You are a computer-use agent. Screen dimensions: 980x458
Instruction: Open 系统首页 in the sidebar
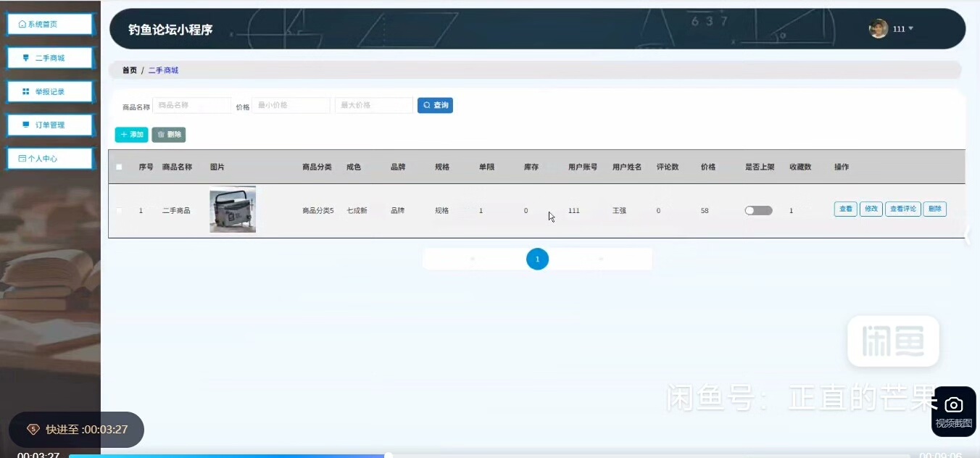(50, 24)
